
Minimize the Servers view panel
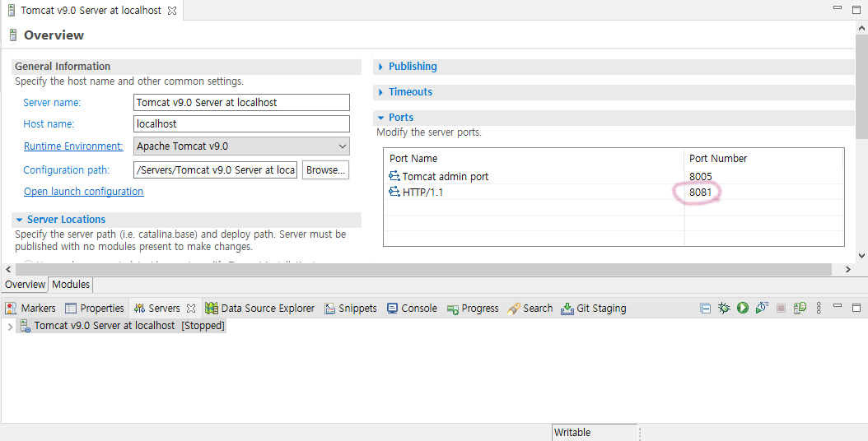click(x=838, y=306)
